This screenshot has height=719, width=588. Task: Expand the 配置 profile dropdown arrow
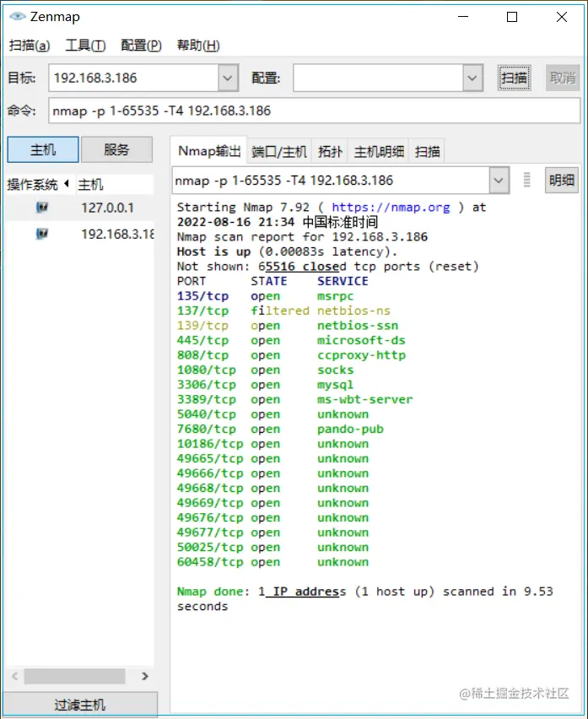[472, 78]
